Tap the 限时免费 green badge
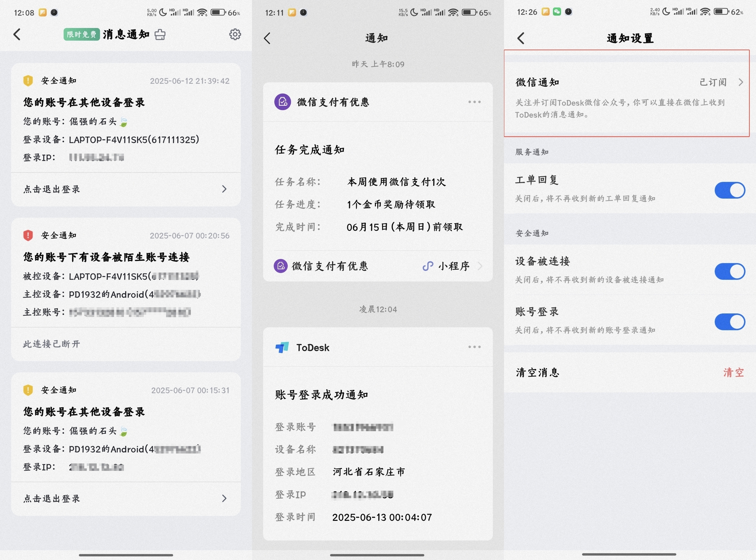The height and width of the screenshot is (560, 756). click(x=82, y=34)
